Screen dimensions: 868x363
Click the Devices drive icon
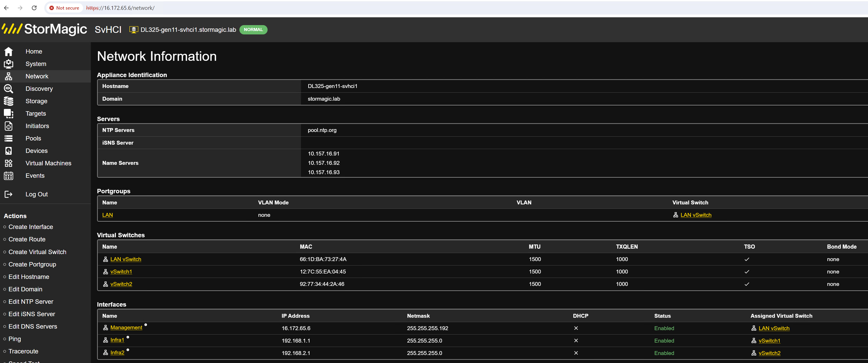coord(9,151)
